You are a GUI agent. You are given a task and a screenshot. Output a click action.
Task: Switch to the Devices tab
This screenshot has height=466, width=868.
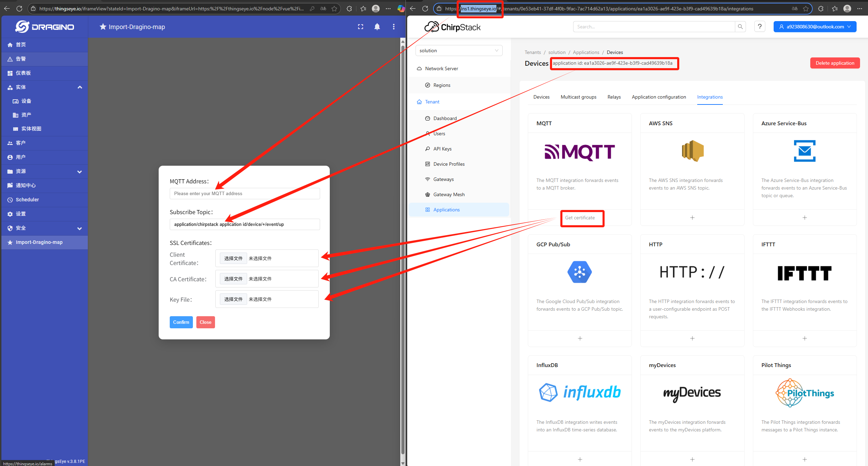[x=541, y=97]
